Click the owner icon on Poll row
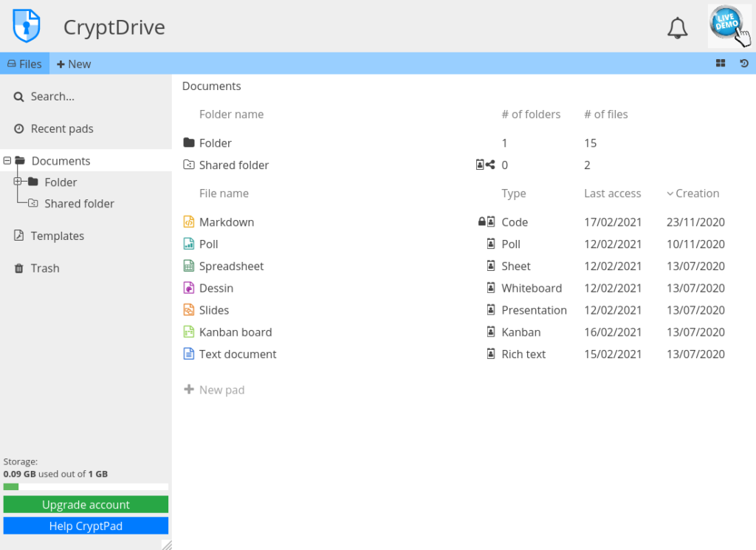This screenshot has width=756, height=550. tap(491, 244)
